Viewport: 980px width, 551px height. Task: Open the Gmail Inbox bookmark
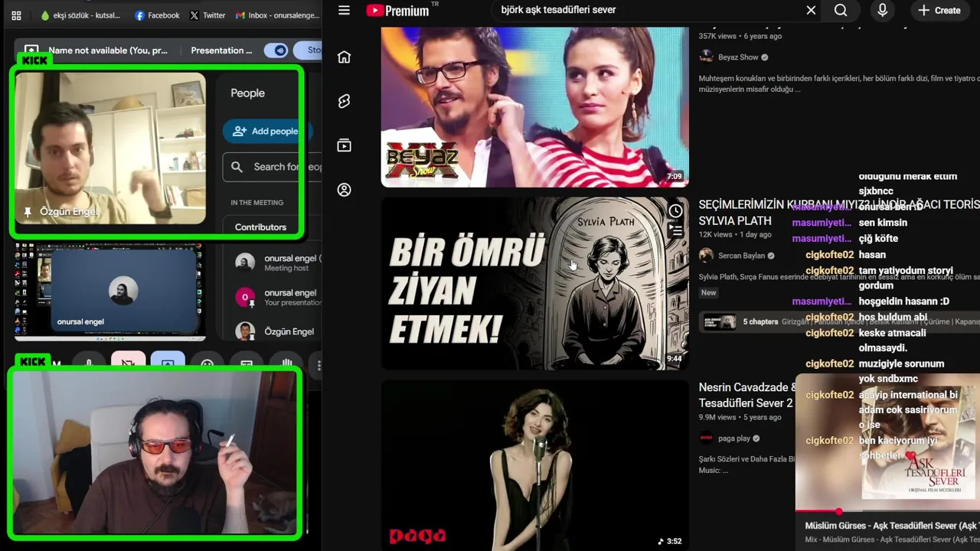(x=277, y=15)
